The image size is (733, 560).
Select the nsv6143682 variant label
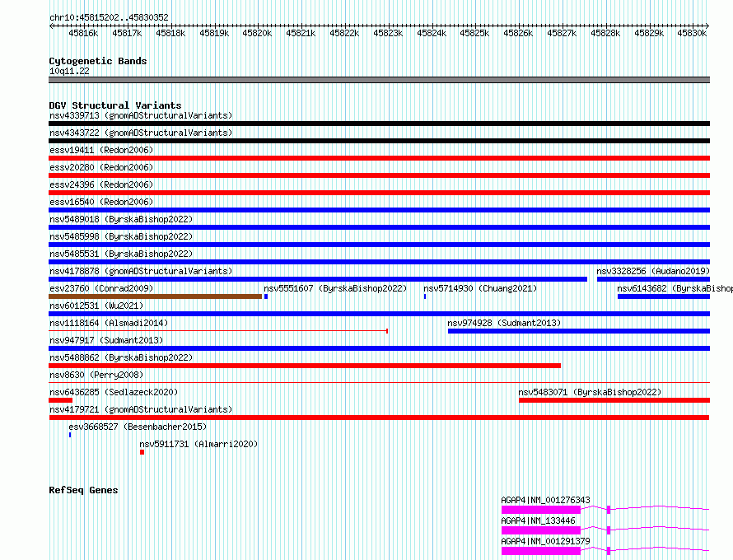click(675, 288)
